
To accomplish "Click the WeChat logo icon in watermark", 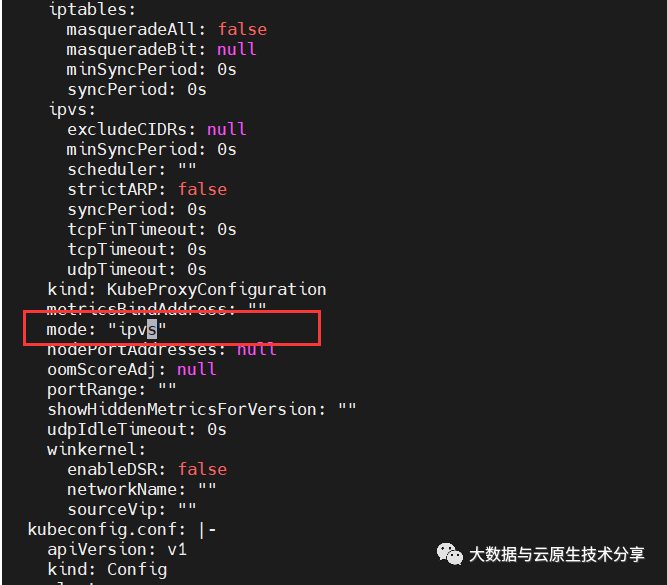I will [x=450, y=554].
